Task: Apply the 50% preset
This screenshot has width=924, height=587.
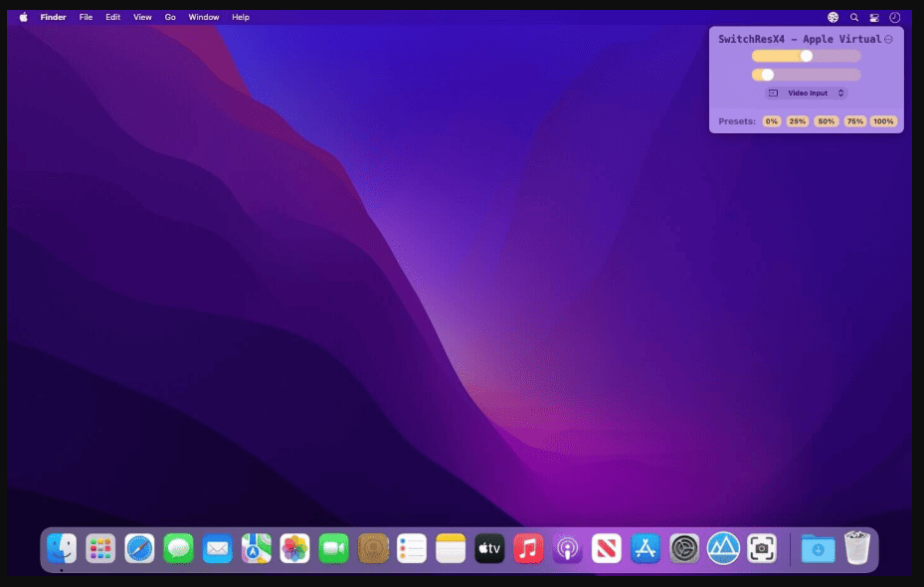Action: coord(827,121)
